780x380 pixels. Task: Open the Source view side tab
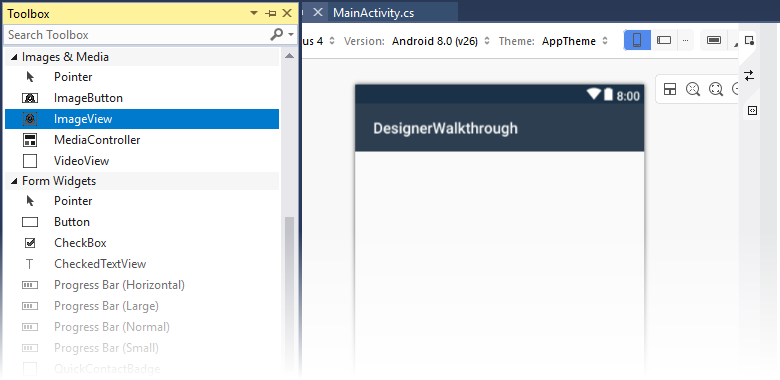point(752,110)
